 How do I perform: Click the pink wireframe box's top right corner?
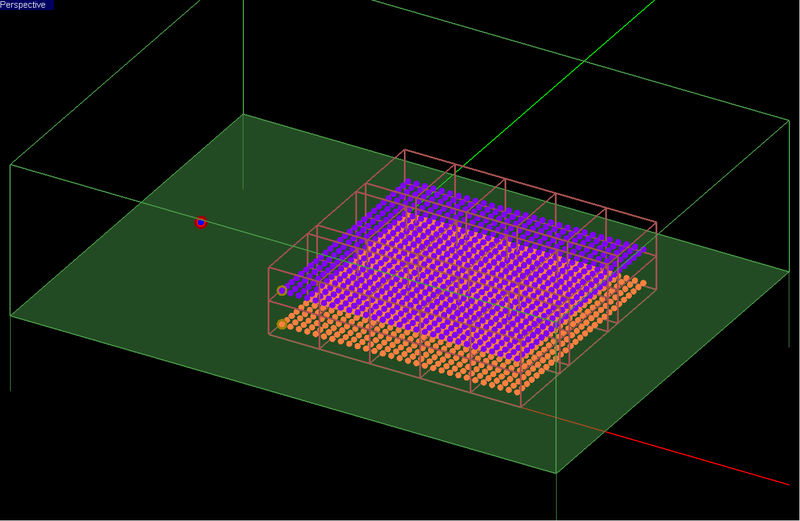pyautogui.click(x=656, y=222)
